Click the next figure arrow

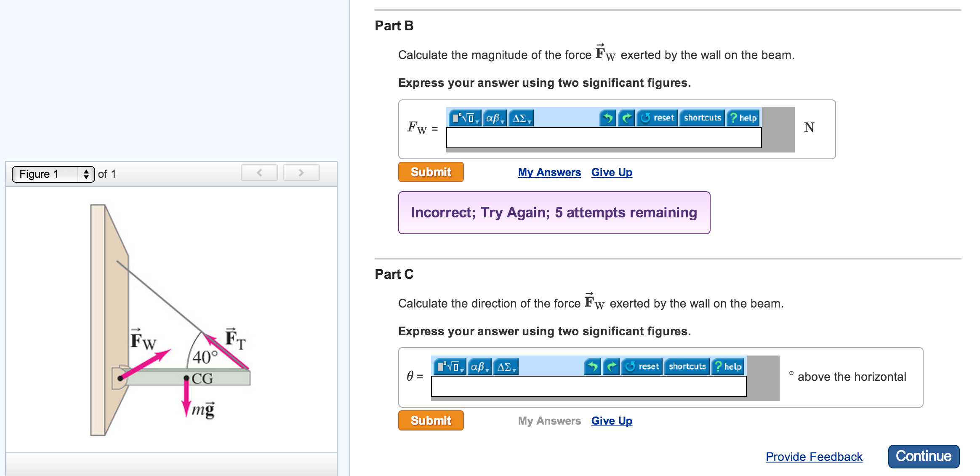click(301, 173)
